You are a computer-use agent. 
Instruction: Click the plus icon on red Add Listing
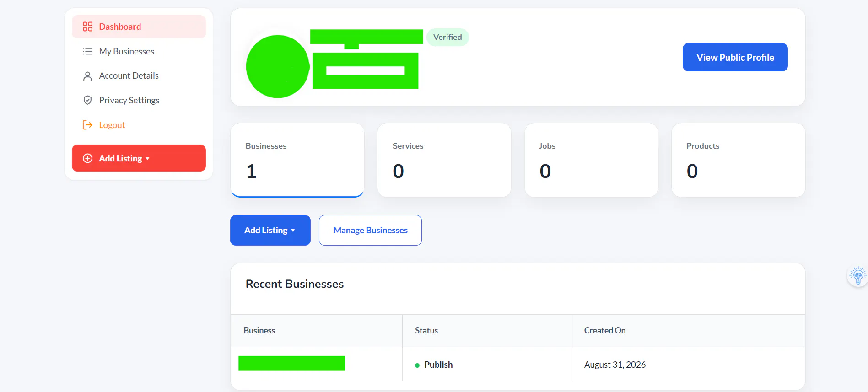87,158
